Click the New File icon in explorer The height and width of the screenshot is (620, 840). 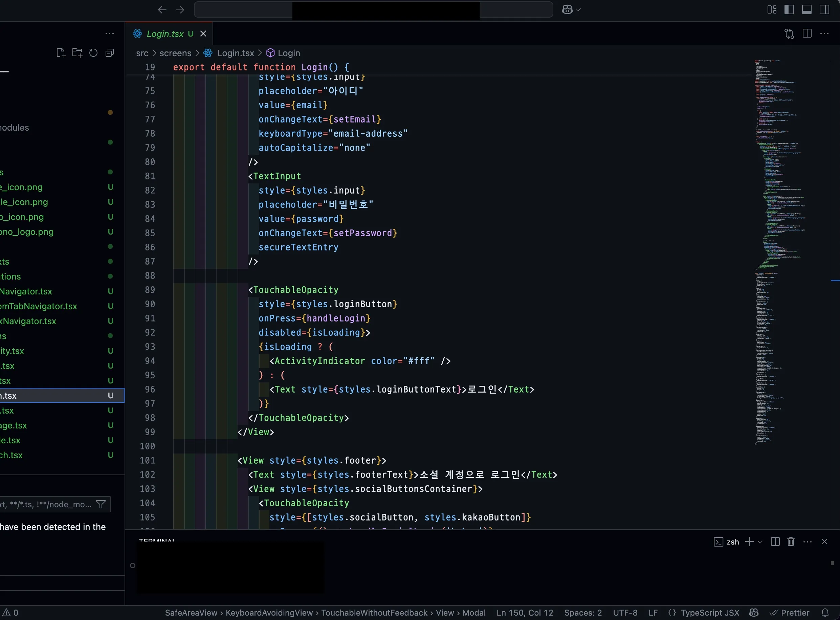[x=61, y=53]
